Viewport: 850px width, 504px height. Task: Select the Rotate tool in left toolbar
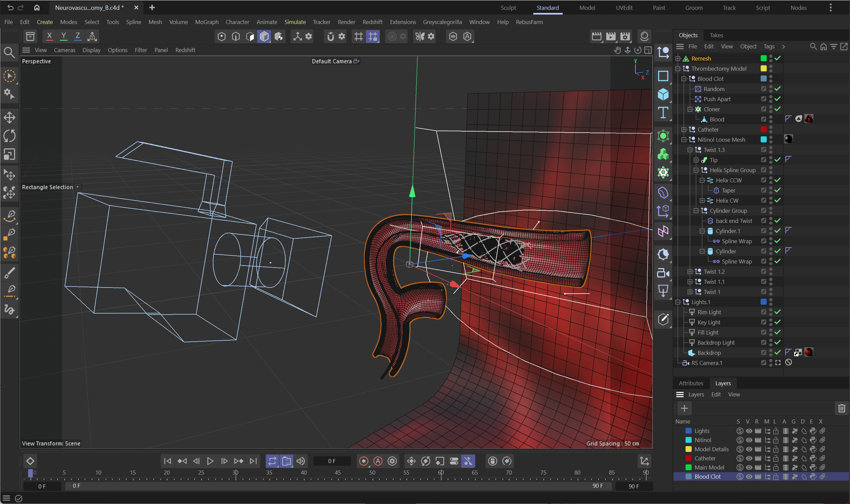9,136
